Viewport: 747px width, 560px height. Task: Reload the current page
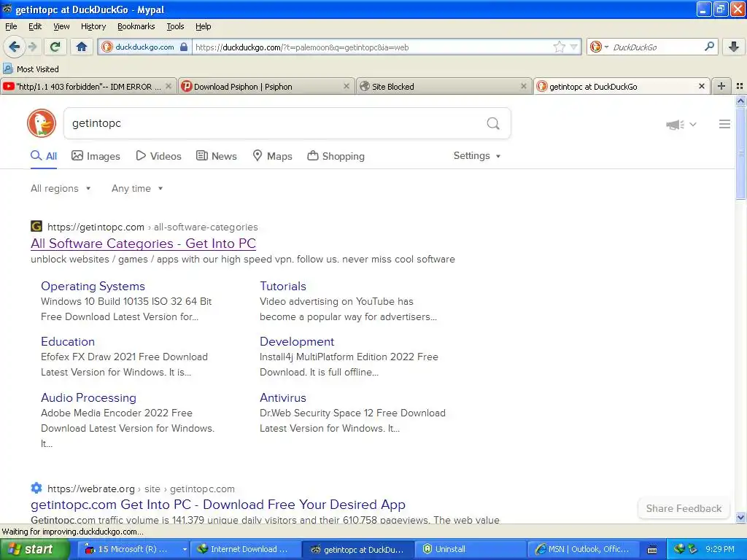click(x=55, y=47)
